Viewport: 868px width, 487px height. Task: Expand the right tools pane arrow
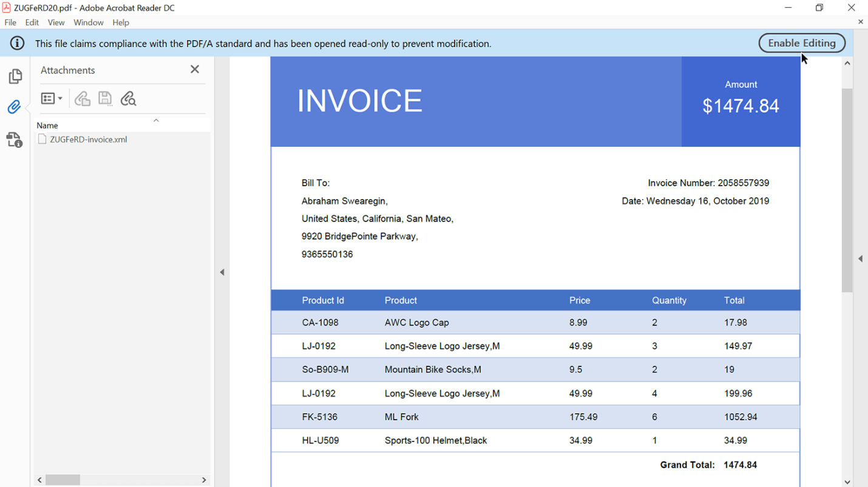[860, 259]
